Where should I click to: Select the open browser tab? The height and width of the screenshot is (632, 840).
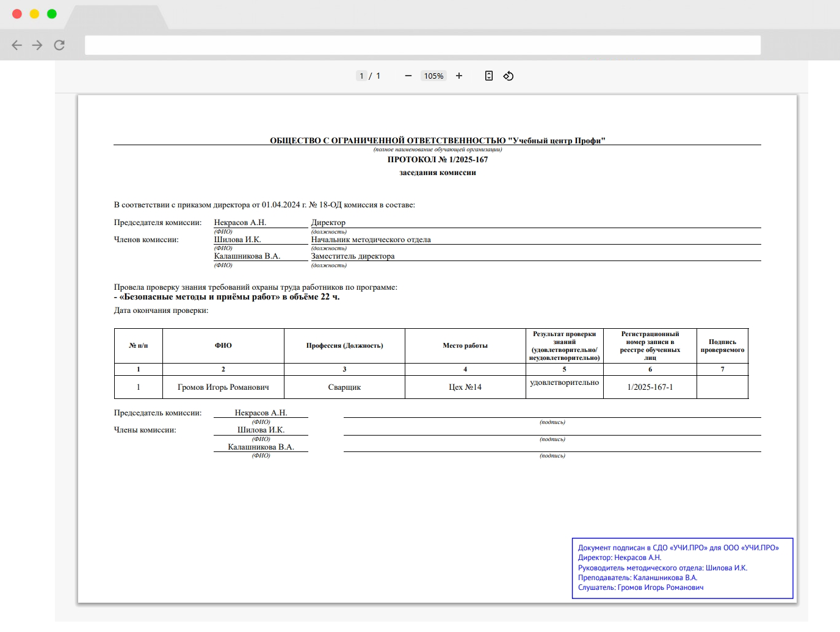[116, 17]
